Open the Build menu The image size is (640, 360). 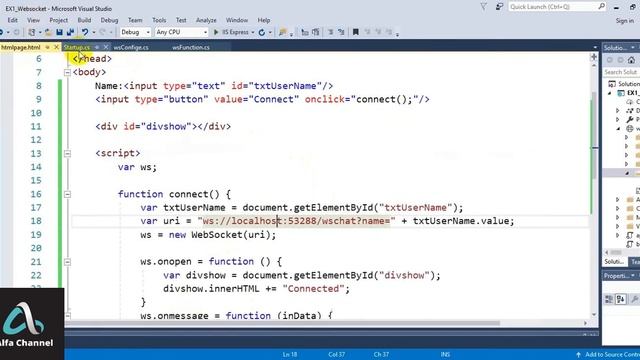tap(84, 20)
